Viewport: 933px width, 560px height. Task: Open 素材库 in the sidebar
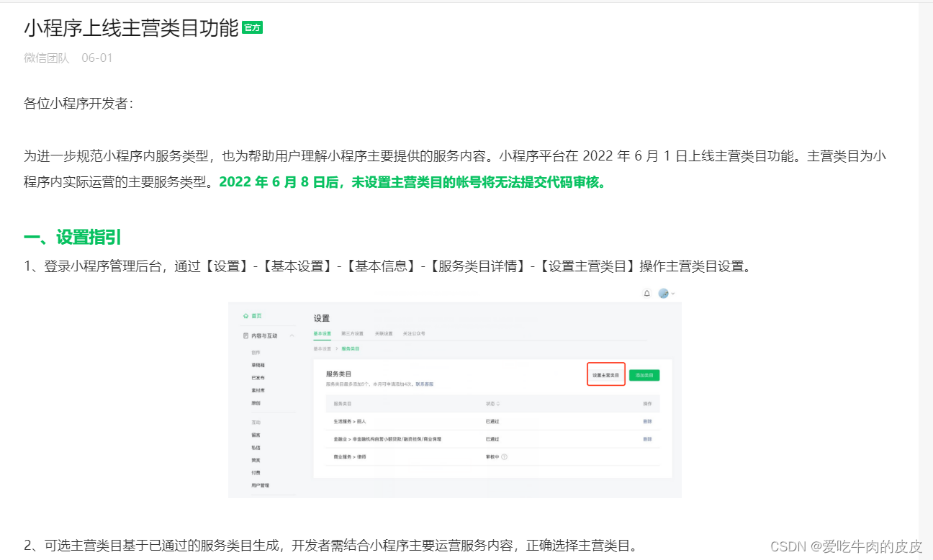tap(257, 390)
